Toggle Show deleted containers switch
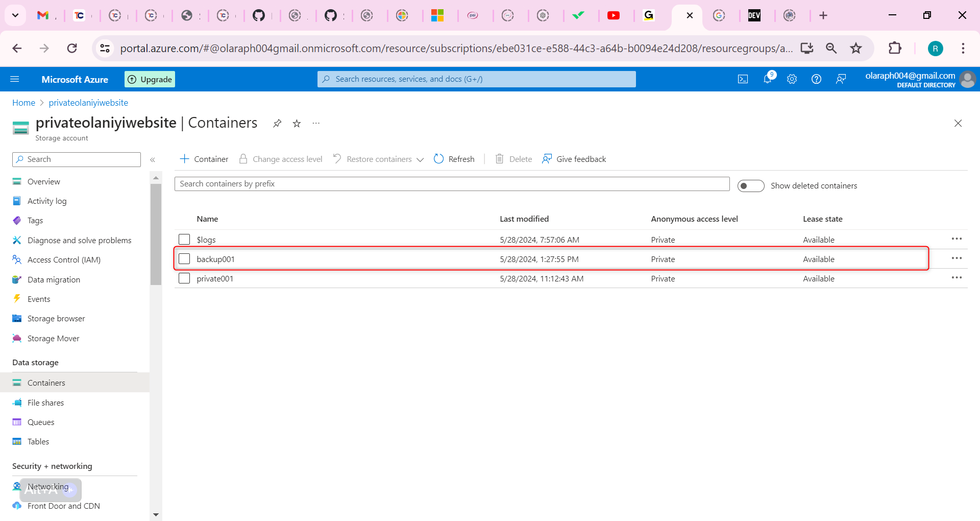 [x=750, y=186]
